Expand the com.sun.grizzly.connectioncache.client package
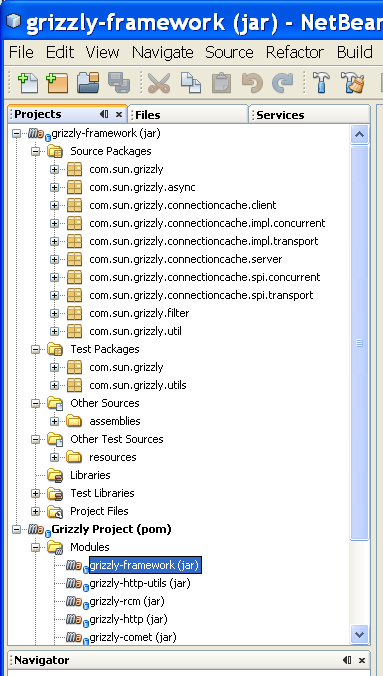Image resolution: width=383 pixels, height=676 pixels. click(x=54, y=205)
